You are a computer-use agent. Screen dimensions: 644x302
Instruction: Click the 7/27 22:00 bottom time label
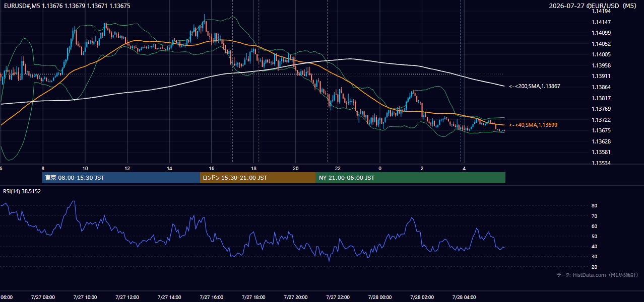click(x=338, y=297)
